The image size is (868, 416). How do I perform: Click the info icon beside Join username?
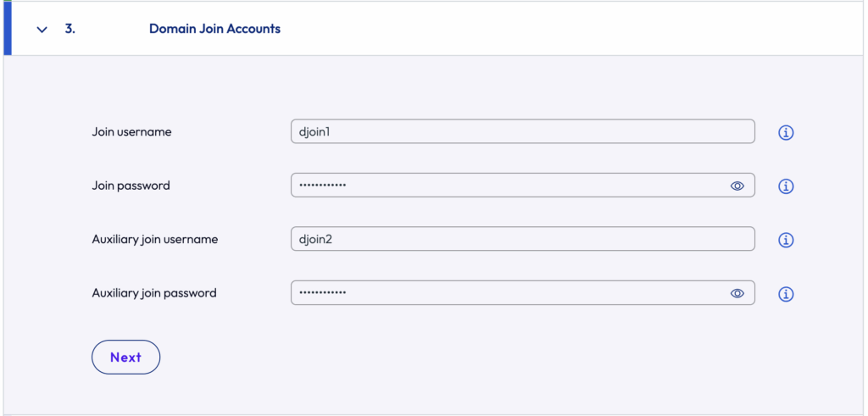(x=786, y=132)
